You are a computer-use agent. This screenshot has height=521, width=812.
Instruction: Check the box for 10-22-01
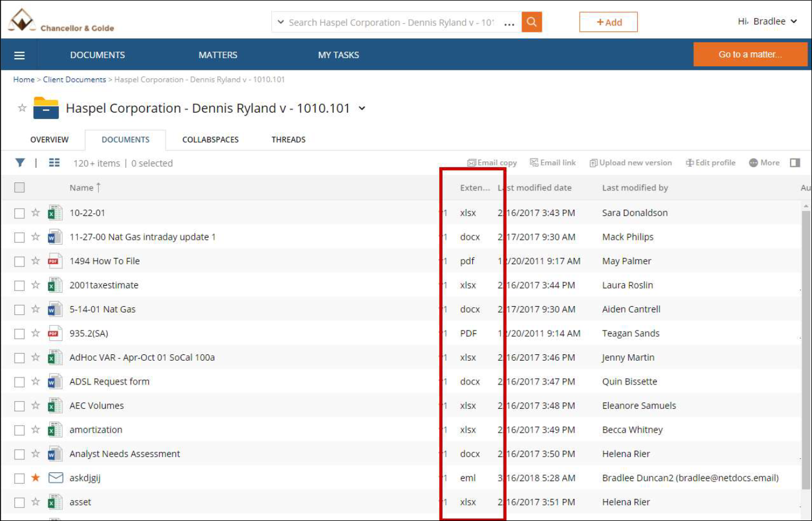pos(19,213)
